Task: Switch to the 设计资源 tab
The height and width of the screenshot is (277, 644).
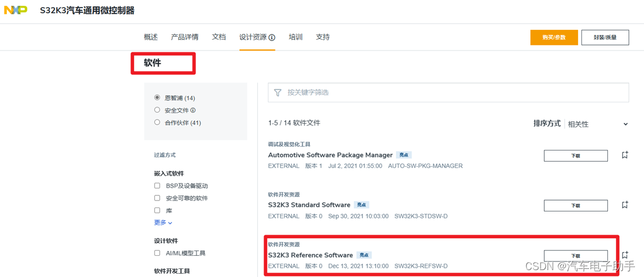Action: [254, 37]
